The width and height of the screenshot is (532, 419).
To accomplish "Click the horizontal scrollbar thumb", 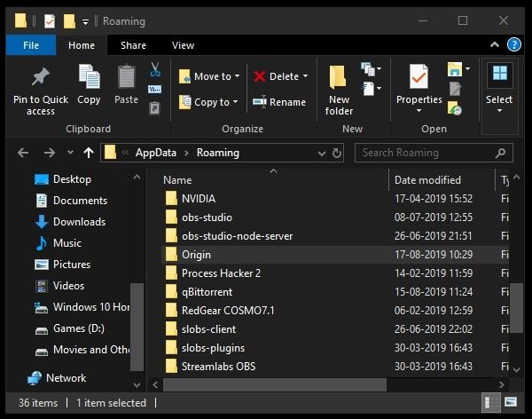I will point(275,385).
